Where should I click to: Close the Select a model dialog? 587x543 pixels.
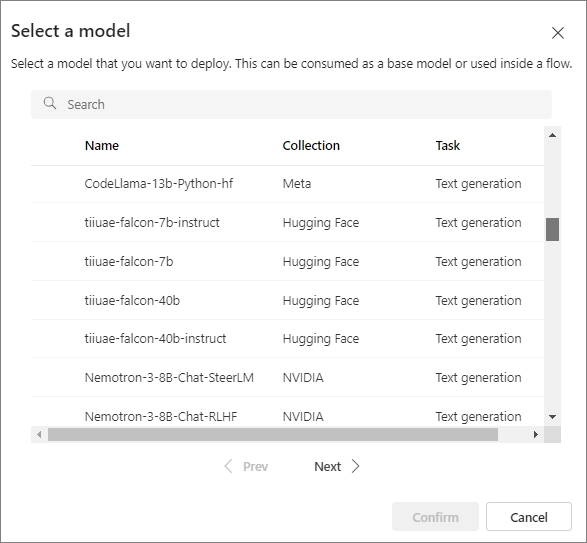click(x=557, y=33)
